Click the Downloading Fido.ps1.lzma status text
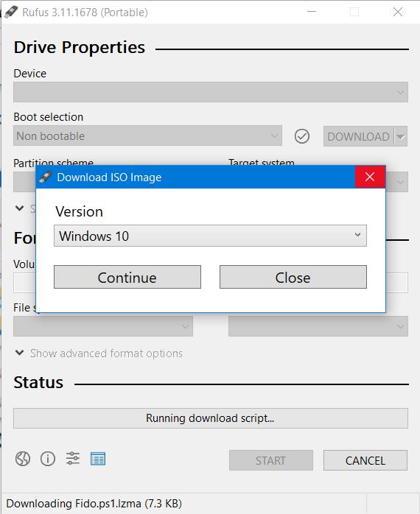Screen dimensions: 420x514 point(94,504)
